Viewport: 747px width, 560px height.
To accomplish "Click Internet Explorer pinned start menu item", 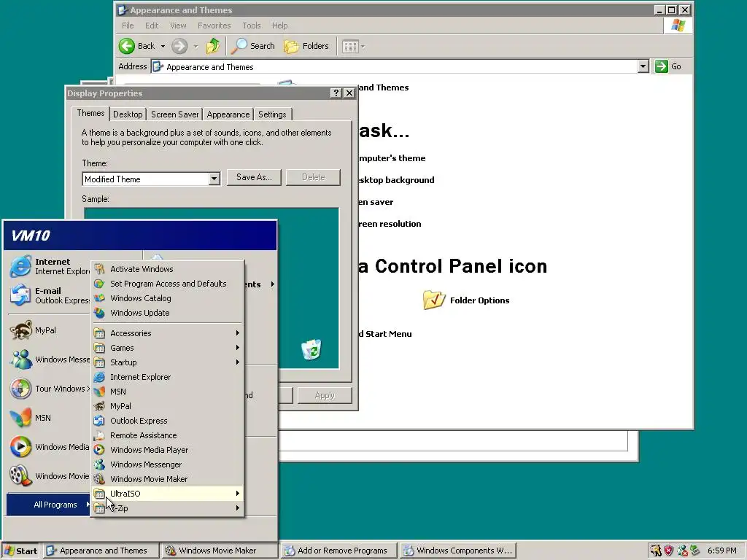I will tap(50, 266).
